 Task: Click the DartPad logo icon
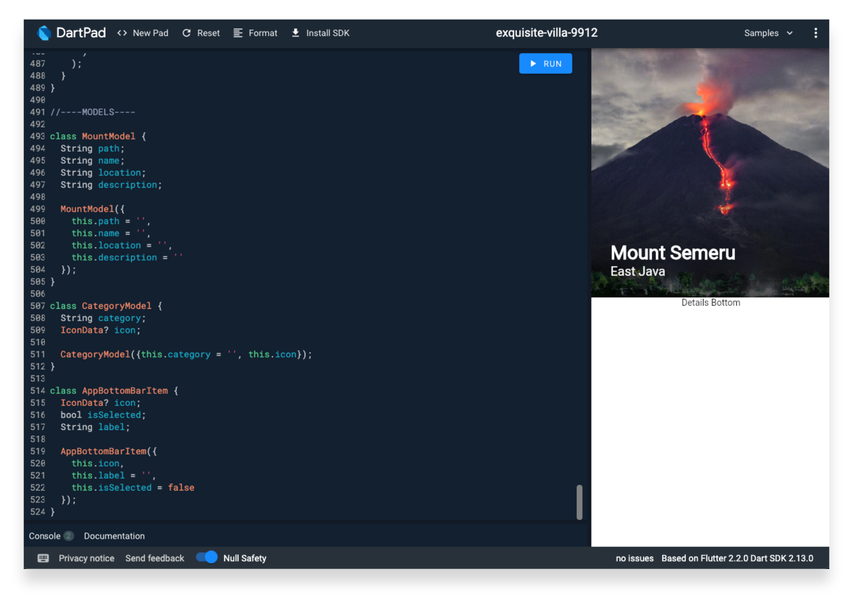coord(44,33)
